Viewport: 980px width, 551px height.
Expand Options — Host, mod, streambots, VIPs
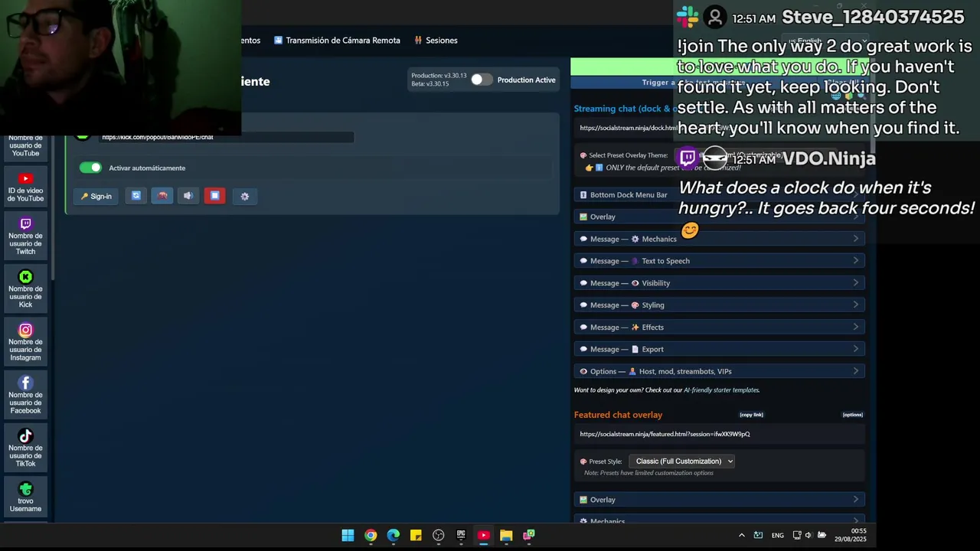719,371
